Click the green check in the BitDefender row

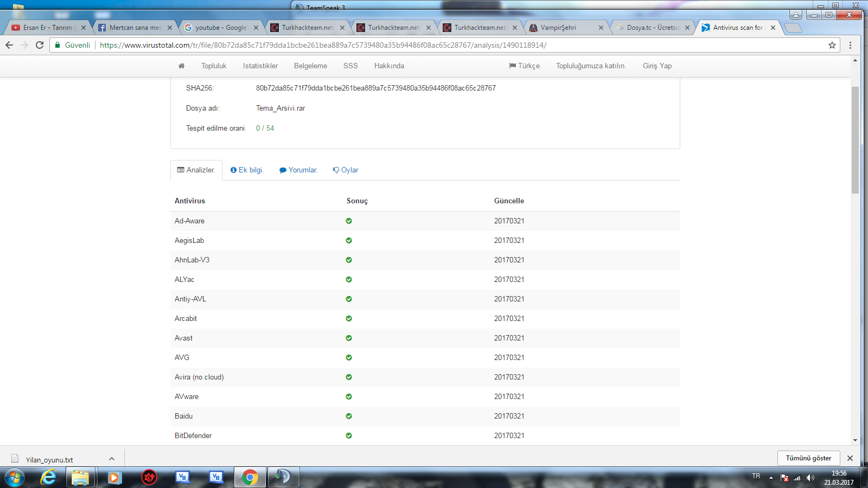[x=349, y=435]
